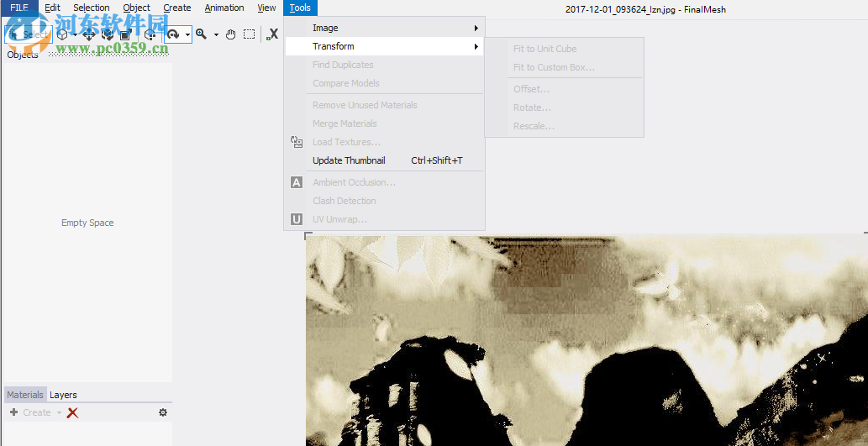The width and height of the screenshot is (868, 446).
Task: Switch to the Materials tab
Action: 25,395
